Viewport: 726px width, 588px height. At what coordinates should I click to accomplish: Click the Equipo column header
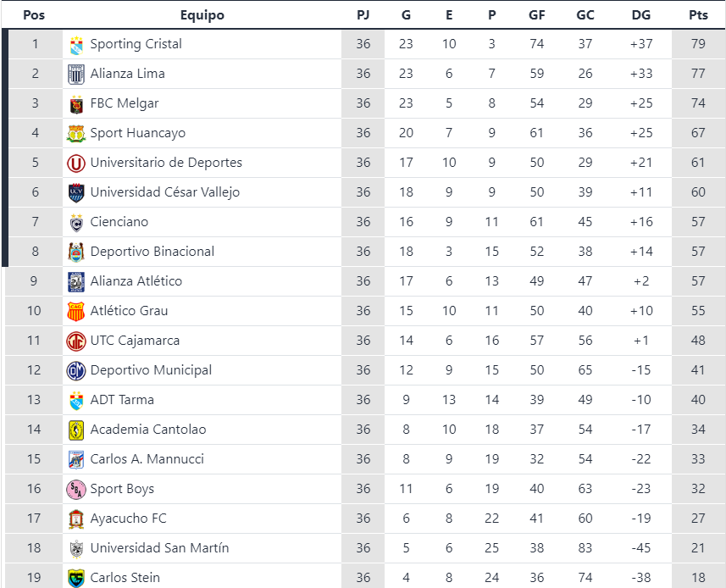pos(202,15)
